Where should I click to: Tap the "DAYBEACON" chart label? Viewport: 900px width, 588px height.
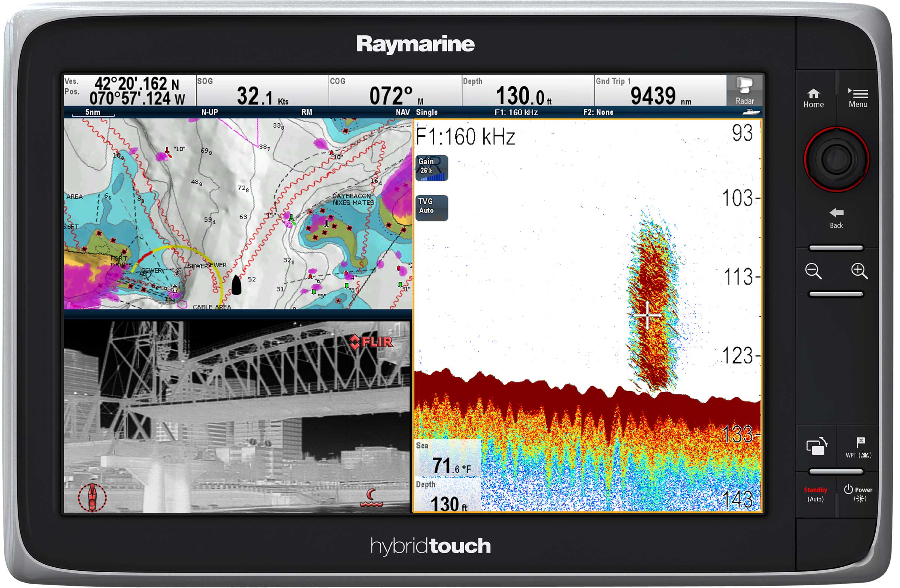click(351, 196)
